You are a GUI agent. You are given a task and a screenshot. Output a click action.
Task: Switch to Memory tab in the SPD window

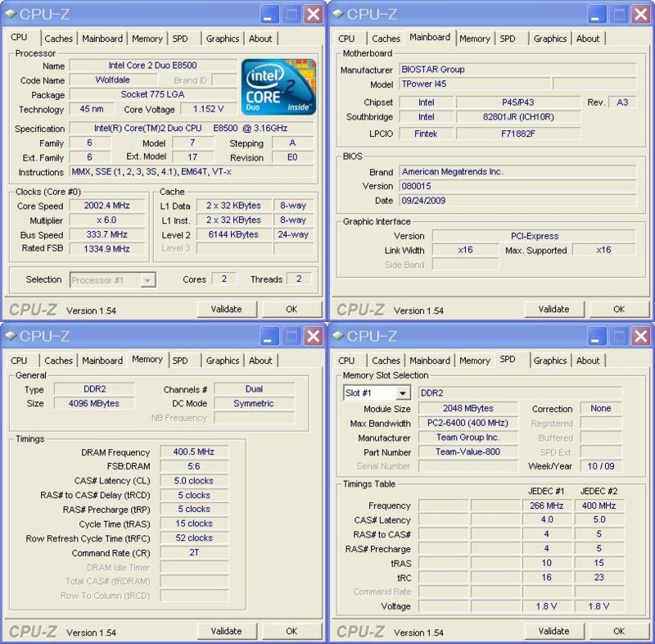coord(475,361)
